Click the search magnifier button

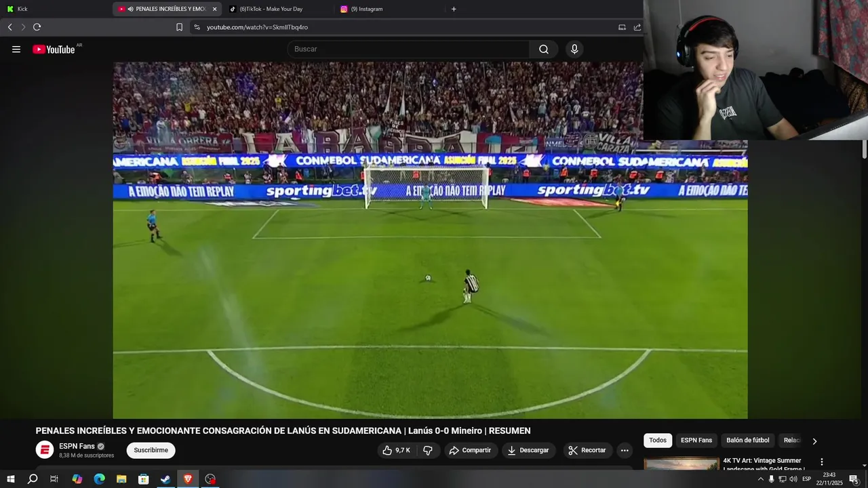tap(544, 49)
